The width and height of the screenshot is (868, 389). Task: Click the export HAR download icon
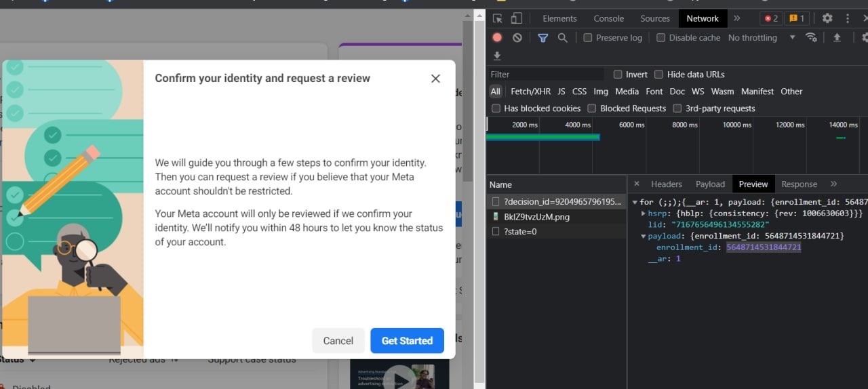[x=497, y=56]
